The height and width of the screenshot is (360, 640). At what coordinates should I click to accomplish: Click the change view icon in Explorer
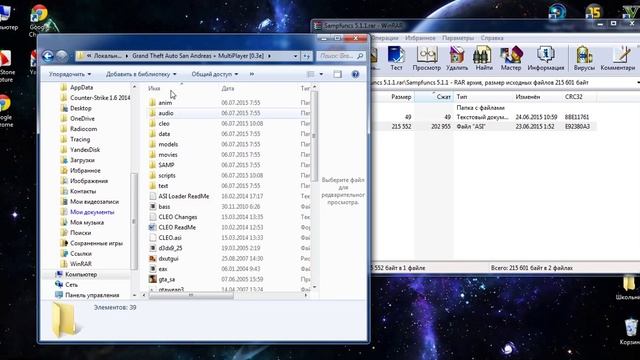tap(311, 74)
